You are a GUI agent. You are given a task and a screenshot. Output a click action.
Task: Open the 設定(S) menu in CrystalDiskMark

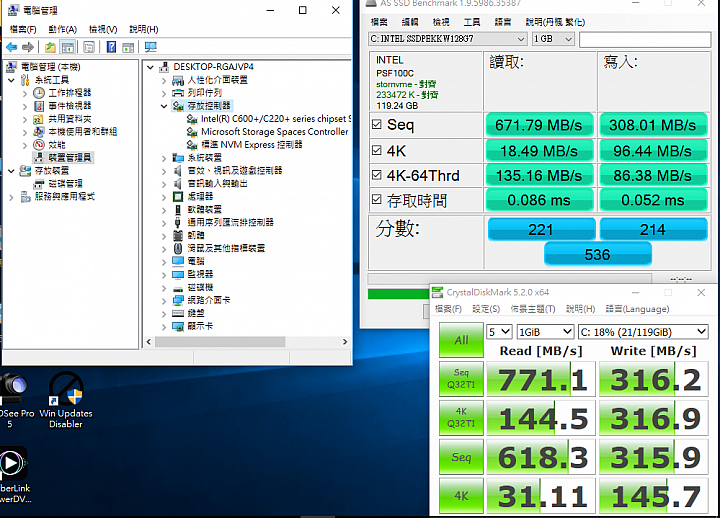(x=486, y=309)
